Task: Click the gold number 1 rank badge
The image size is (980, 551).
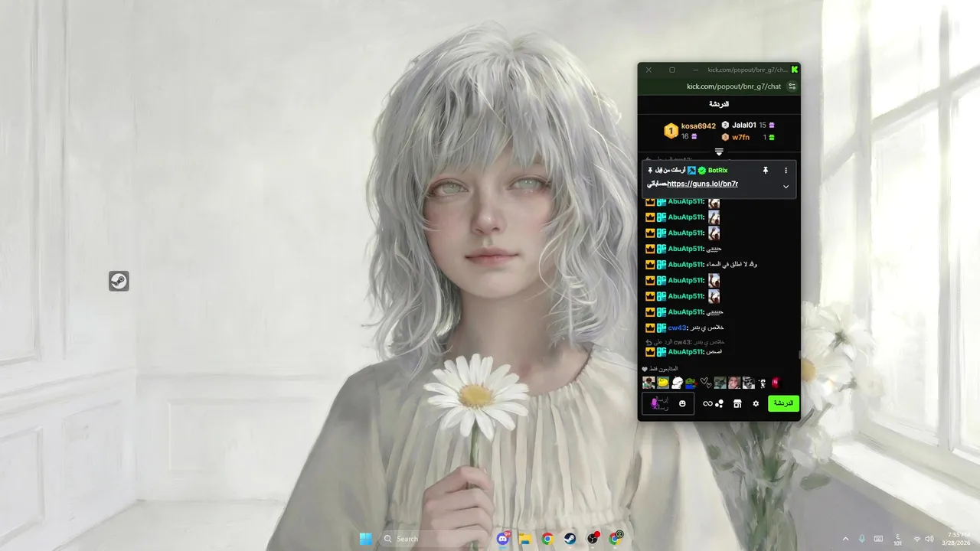Action: 671,131
